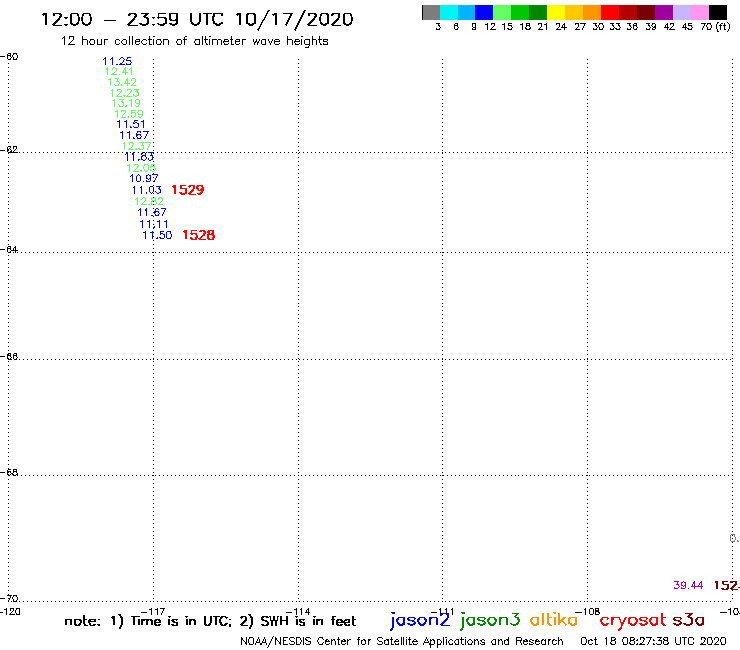Click the -62 latitude axis label
Image resolution: width=740 pixels, height=650 pixels.
[x=9, y=150]
